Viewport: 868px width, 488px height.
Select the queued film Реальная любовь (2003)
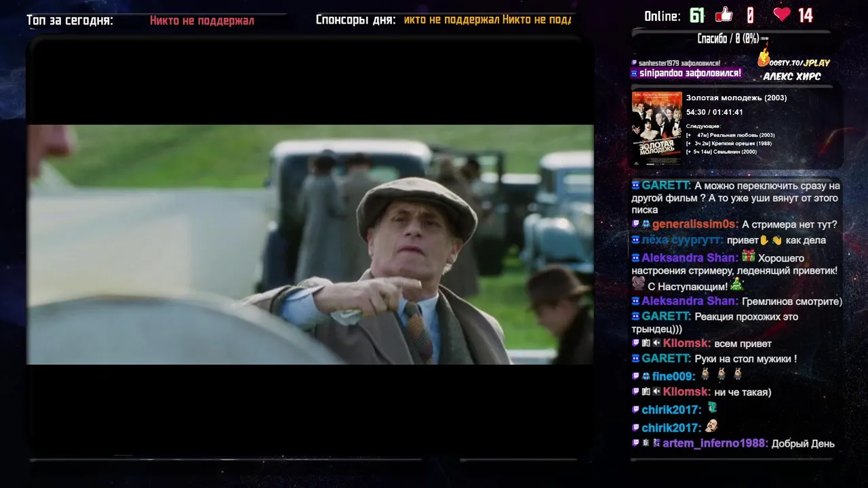point(730,135)
